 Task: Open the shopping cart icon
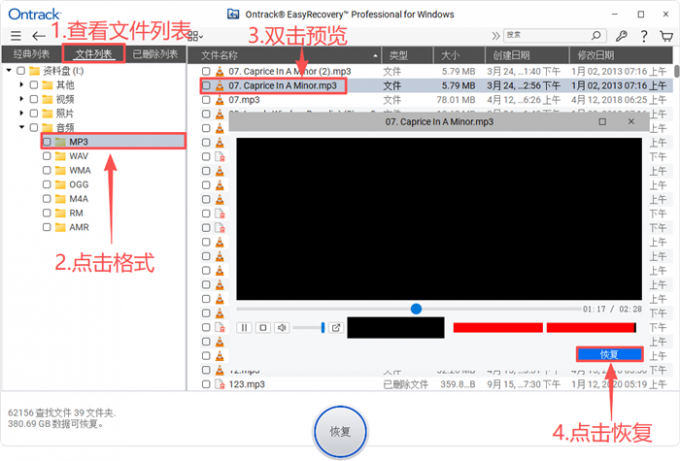click(x=667, y=36)
